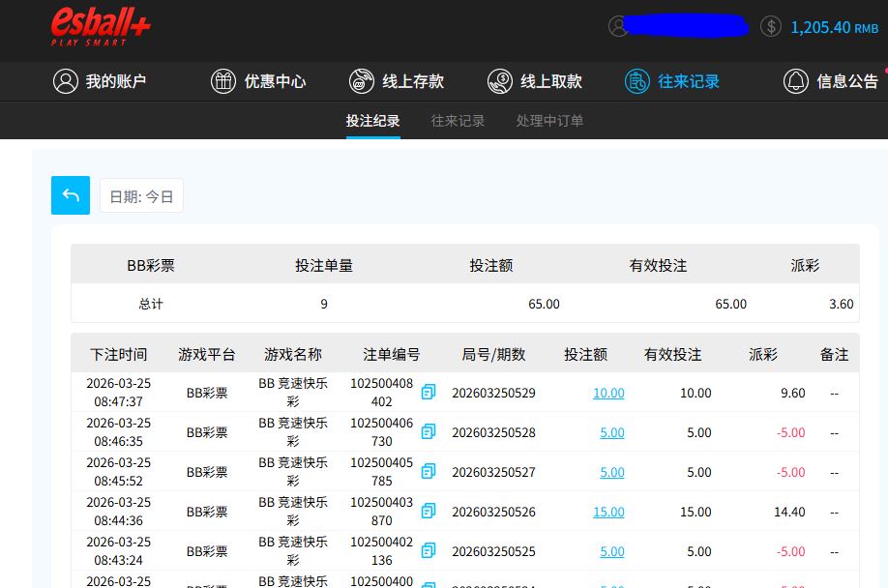Click the dollar balance icon
The height and width of the screenshot is (588, 888).
click(771, 27)
